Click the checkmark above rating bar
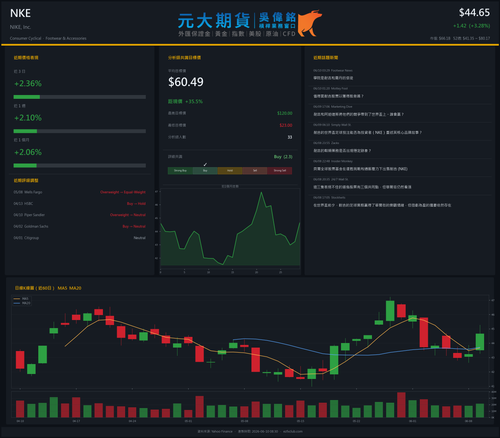Screen dimensions: 500x438 pyautogui.click(x=205, y=164)
